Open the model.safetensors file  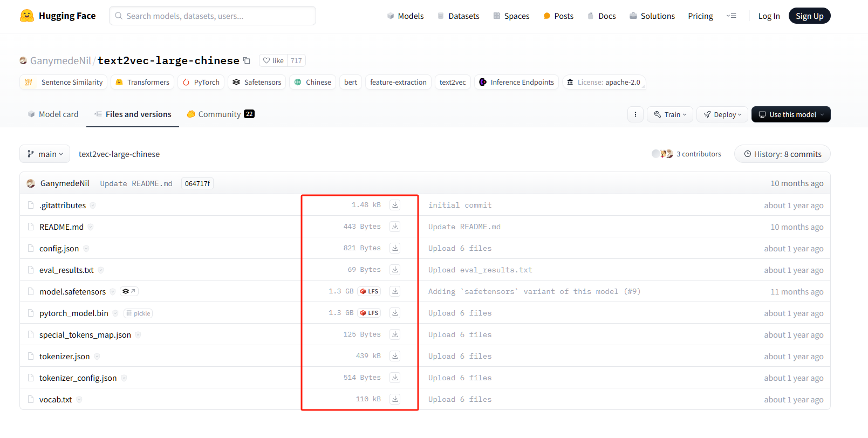72,292
